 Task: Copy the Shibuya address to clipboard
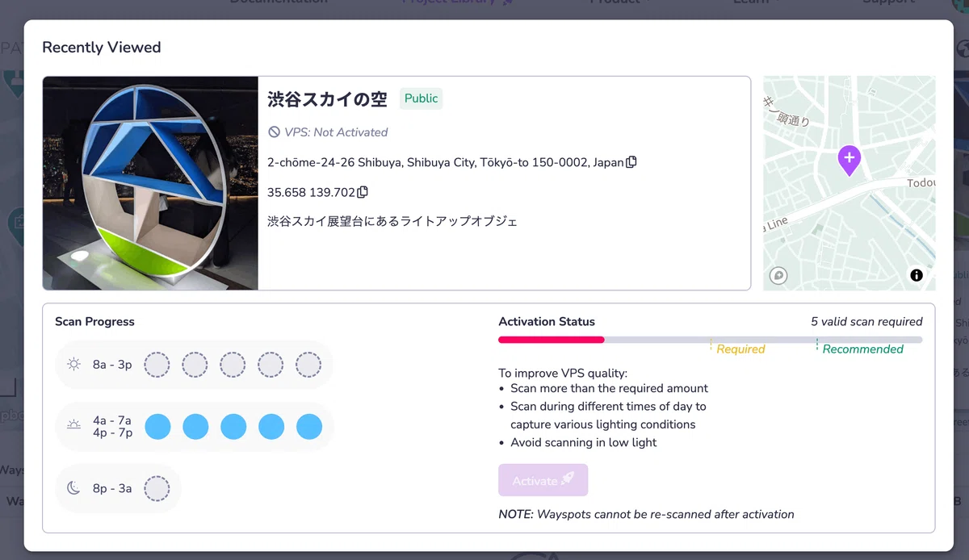coord(631,162)
